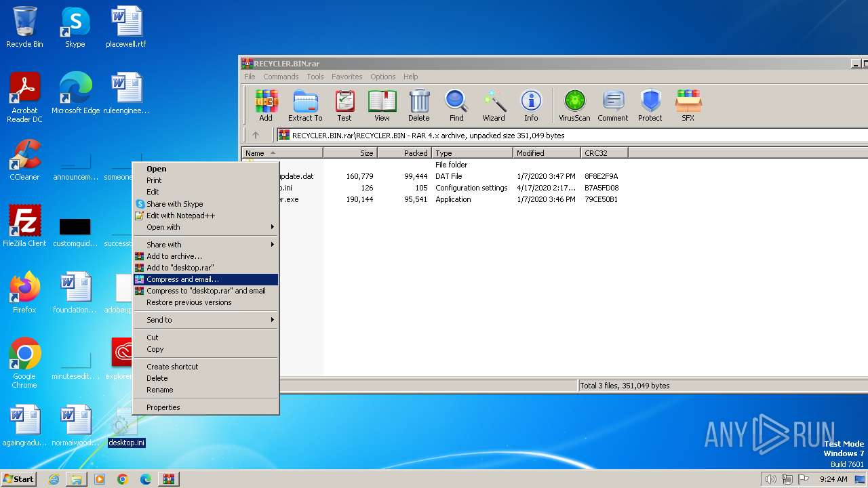The width and height of the screenshot is (868, 488).
Task: Select Compress to "desktop.rar" and email
Action: 205,291
